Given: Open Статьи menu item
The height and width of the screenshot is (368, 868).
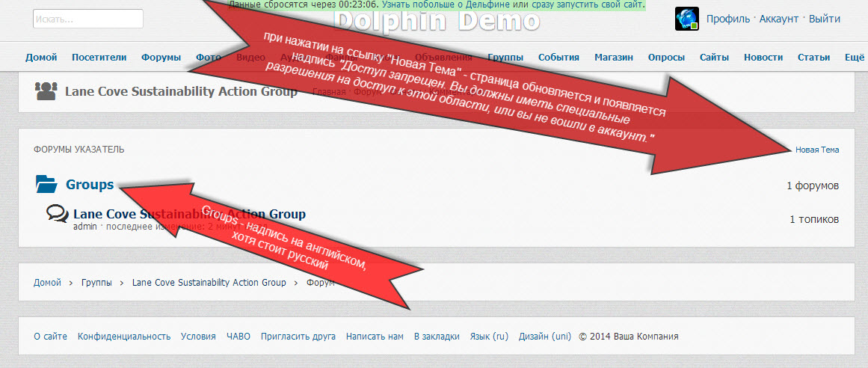Looking at the screenshot, I should (813, 57).
